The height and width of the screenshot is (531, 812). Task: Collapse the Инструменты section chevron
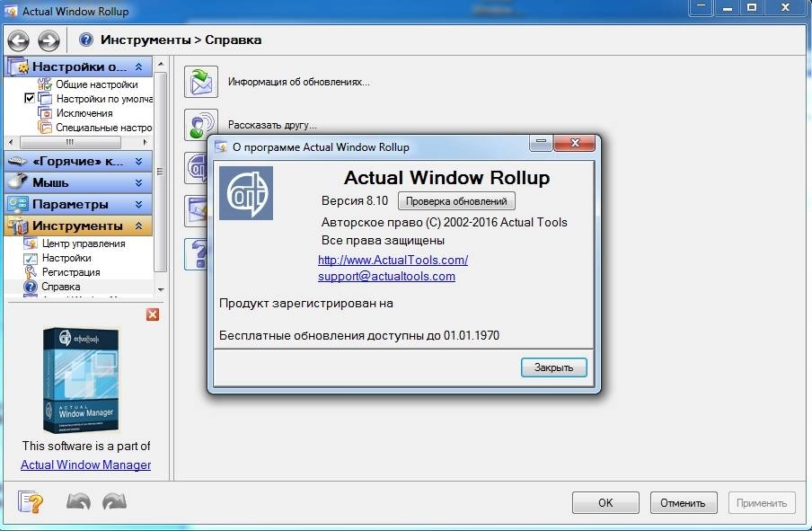(x=139, y=226)
